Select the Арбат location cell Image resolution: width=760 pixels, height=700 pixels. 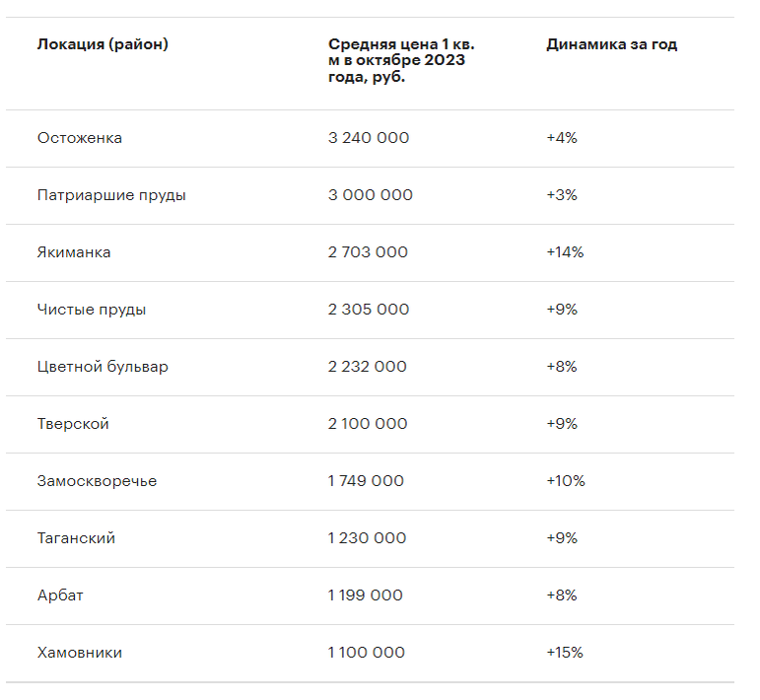point(59,595)
